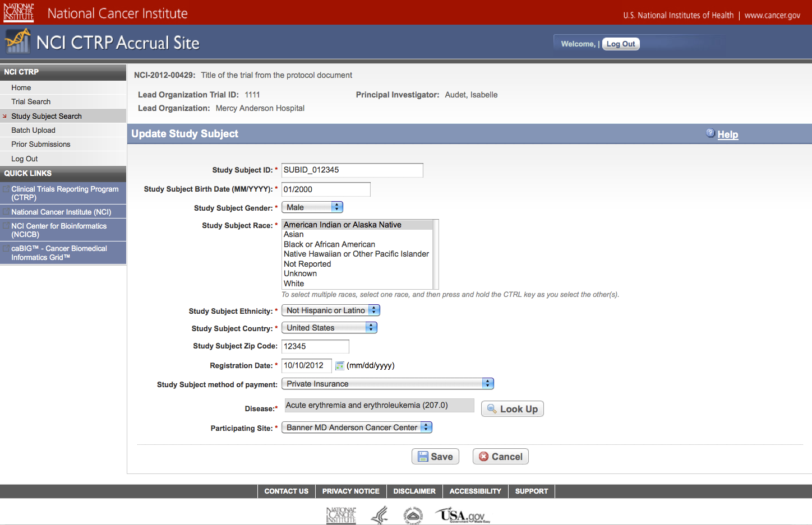This screenshot has height=525, width=812.
Task: Click the Study Subject Zip Code field
Action: click(315, 346)
